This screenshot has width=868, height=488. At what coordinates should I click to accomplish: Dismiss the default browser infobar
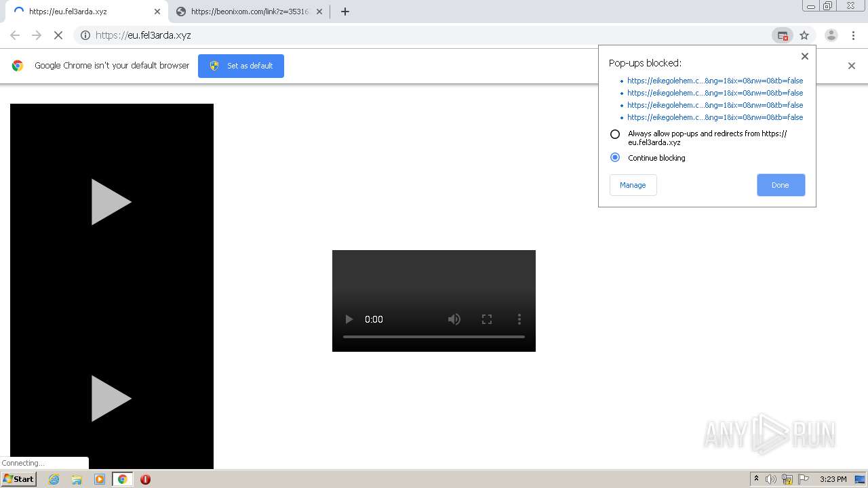[x=852, y=66]
